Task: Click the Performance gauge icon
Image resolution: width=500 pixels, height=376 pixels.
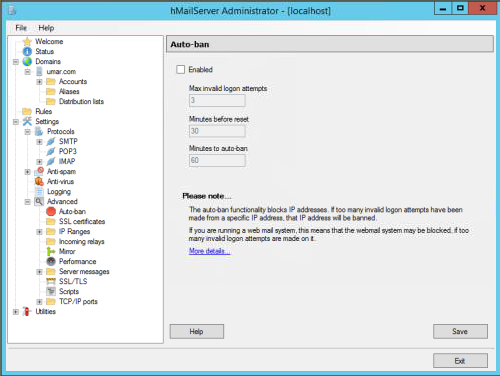Action: tap(51, 262)
